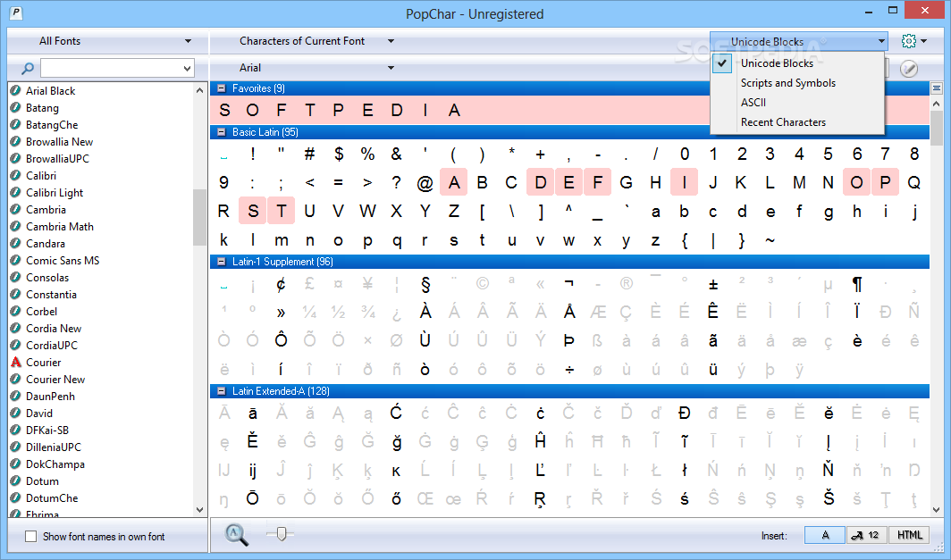This screenshot has height=560, width=951.
Task: Select the Courier New font
Action: (x=55, y=380)
